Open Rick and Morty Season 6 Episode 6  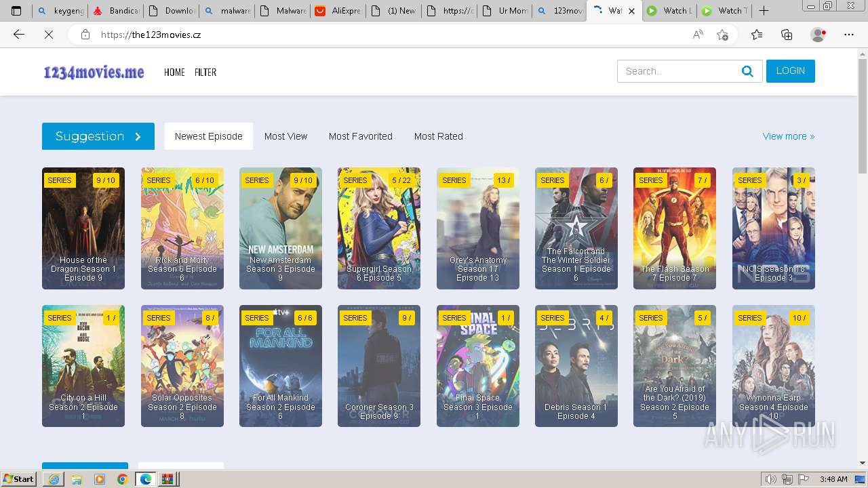(182, 228)
